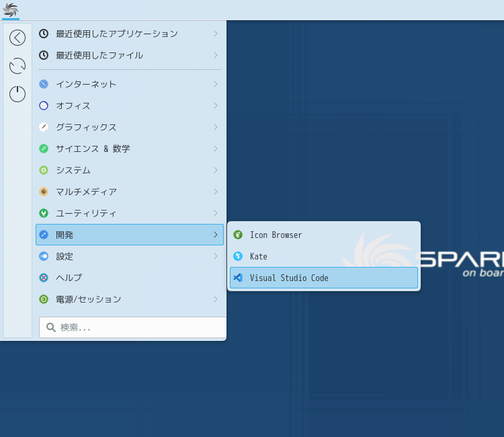Click the ヘルプ lifebuoy icon
Image resolution: width=504 pixels, height=437 pixels.
pyautogui.click(x=44, y=278)
